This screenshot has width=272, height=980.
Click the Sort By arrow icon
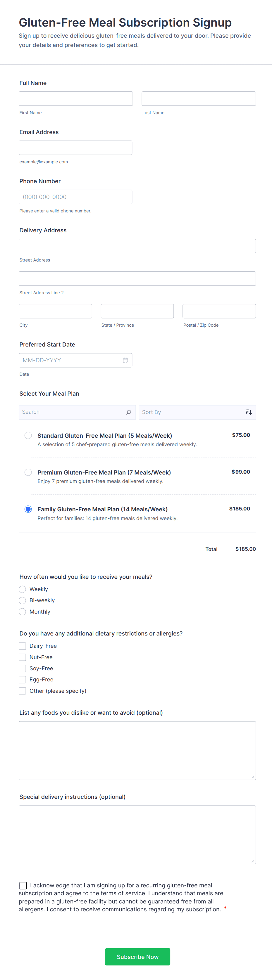(249, 412)
